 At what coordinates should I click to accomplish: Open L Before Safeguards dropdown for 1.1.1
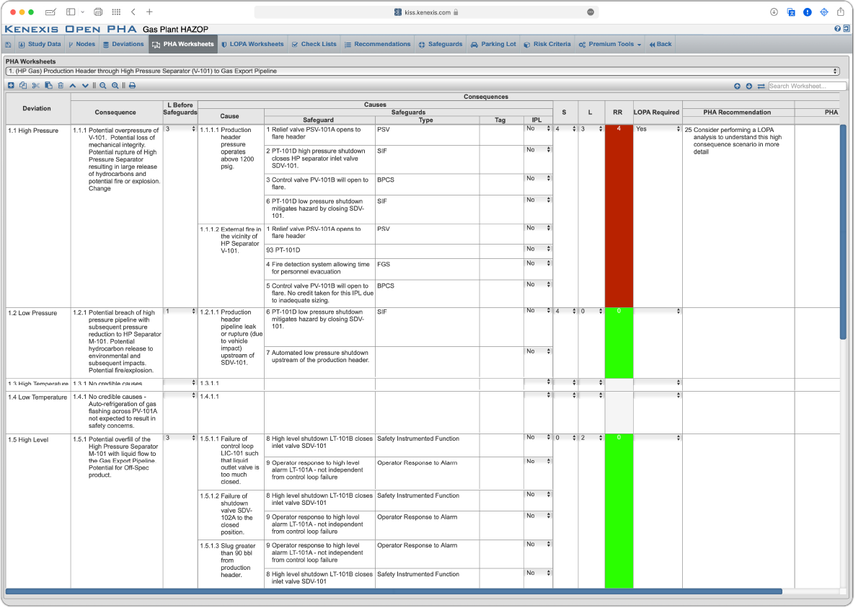(x=180, y=129)
